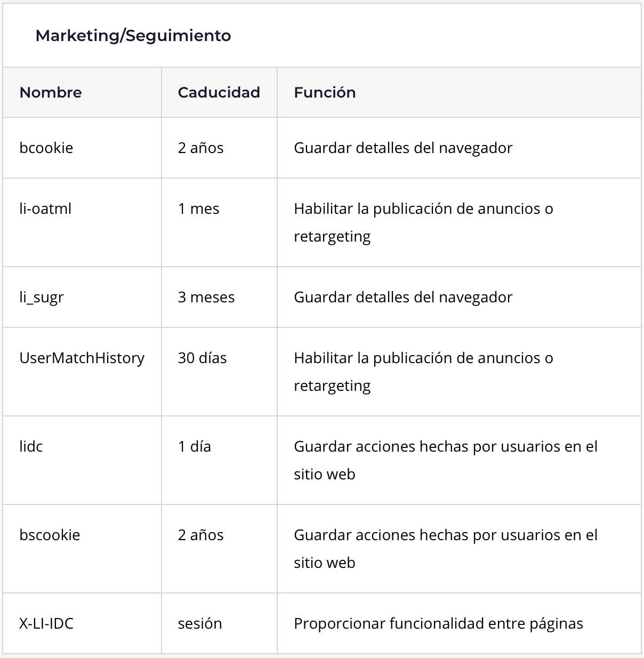644x658 pixels.
Task: Click the 1 día expiry cell
Action: (x=195, y=446)
